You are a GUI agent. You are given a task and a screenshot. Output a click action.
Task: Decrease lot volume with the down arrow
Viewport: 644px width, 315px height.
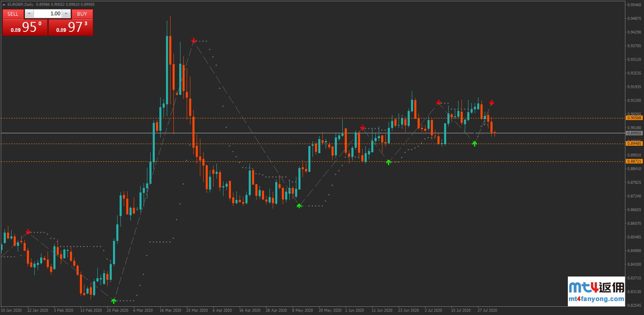29,14
